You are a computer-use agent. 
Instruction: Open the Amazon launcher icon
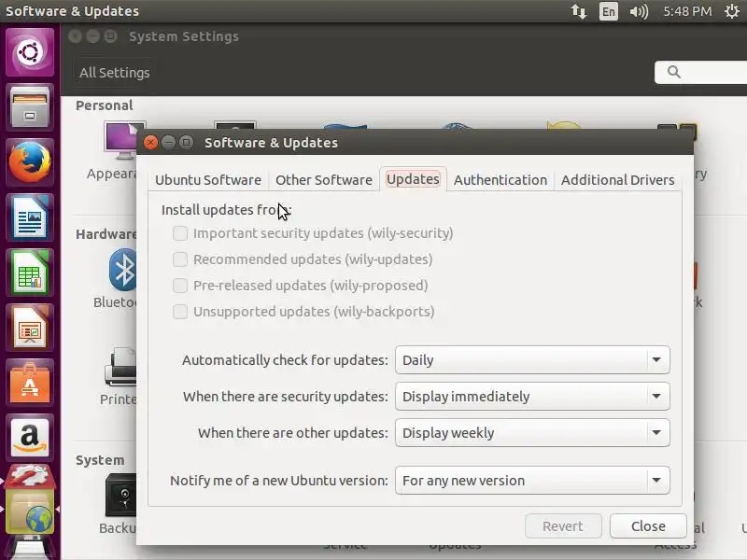(x=30, y=438)
